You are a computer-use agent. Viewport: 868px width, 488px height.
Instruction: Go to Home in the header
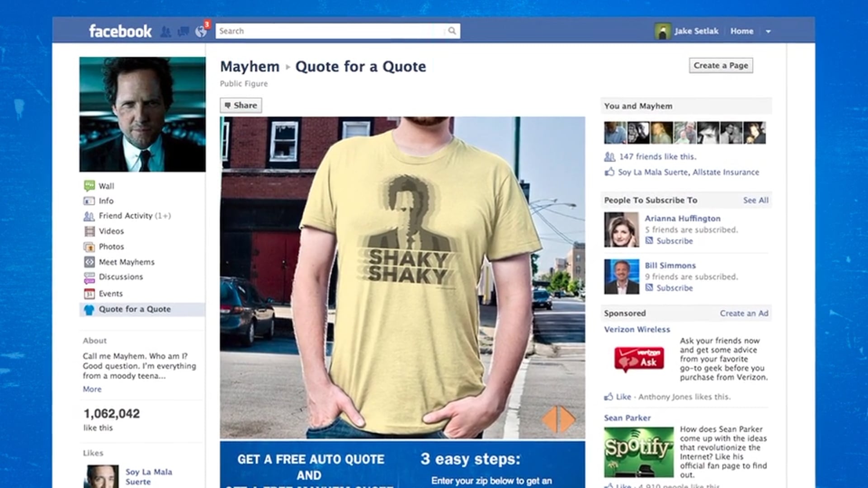(742, 31)
